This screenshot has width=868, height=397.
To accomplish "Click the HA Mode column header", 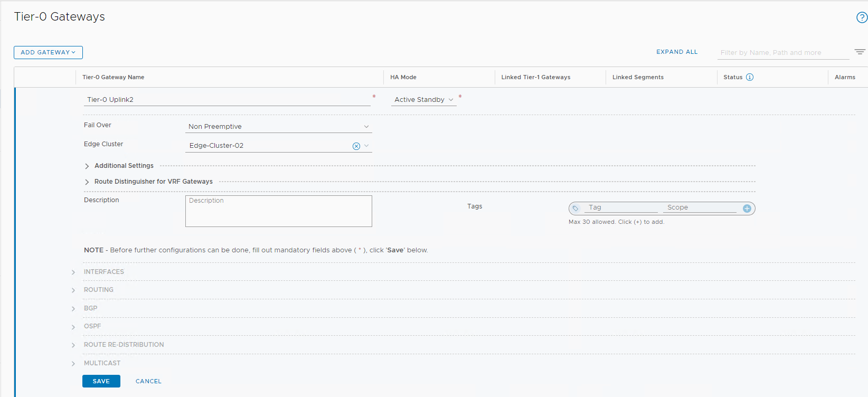I will (x=403, y=77).
